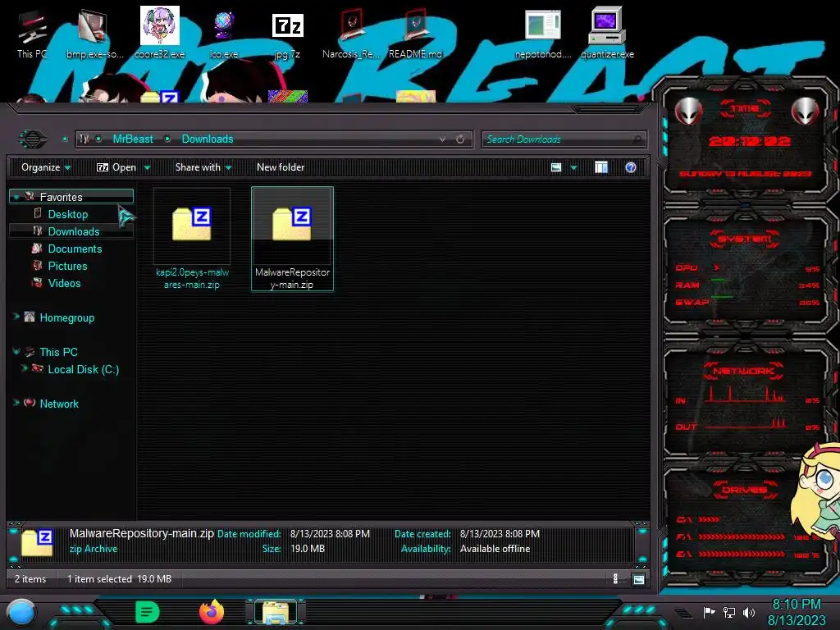840x630 pixels.
Task: Refresh the Downloads folder view
Action: click(460, 139)
